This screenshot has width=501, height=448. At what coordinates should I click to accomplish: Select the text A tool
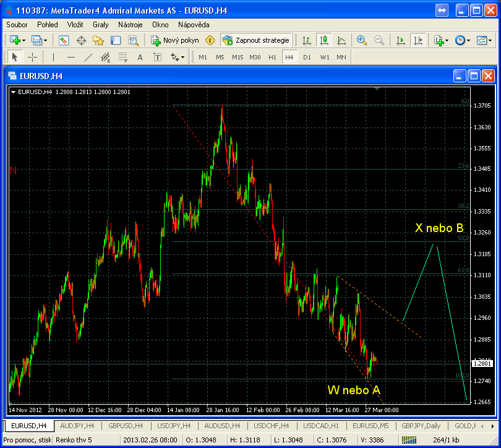[x=140, y=57]
